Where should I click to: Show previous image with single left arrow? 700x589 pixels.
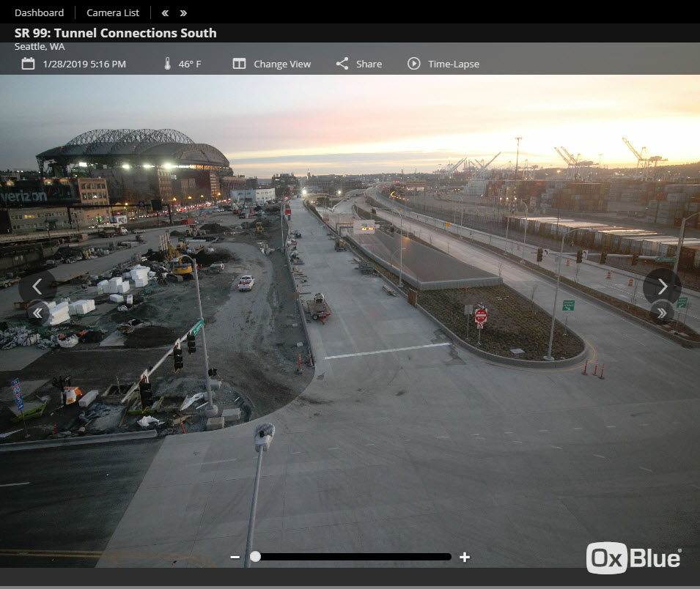click(x=37, y=286)
